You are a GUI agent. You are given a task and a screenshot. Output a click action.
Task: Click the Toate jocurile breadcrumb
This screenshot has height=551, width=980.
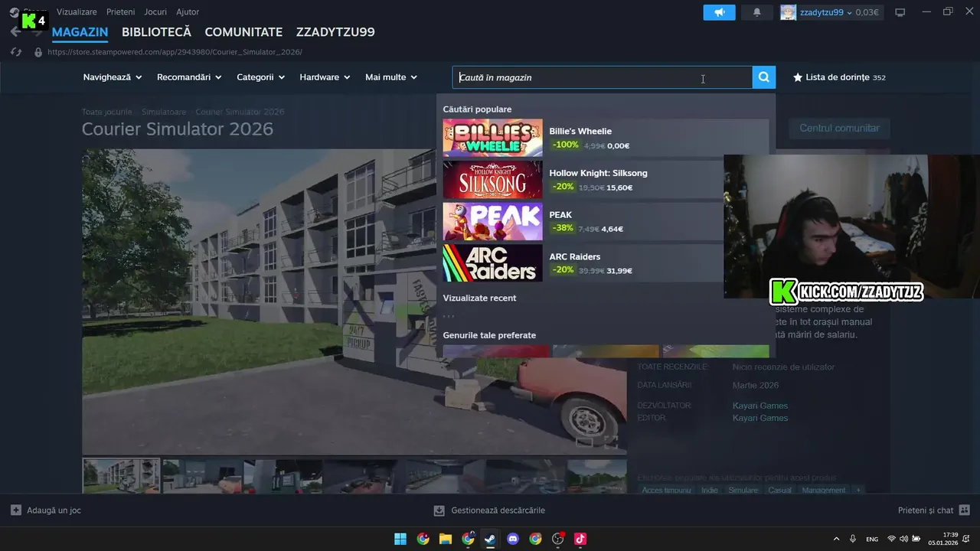coord(107,112)
